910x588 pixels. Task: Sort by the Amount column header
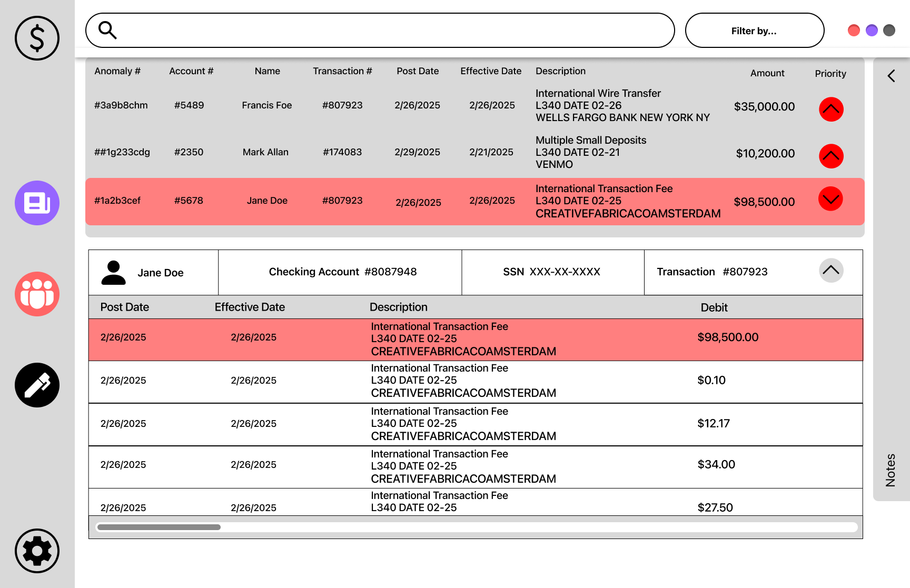click(767, 73)
